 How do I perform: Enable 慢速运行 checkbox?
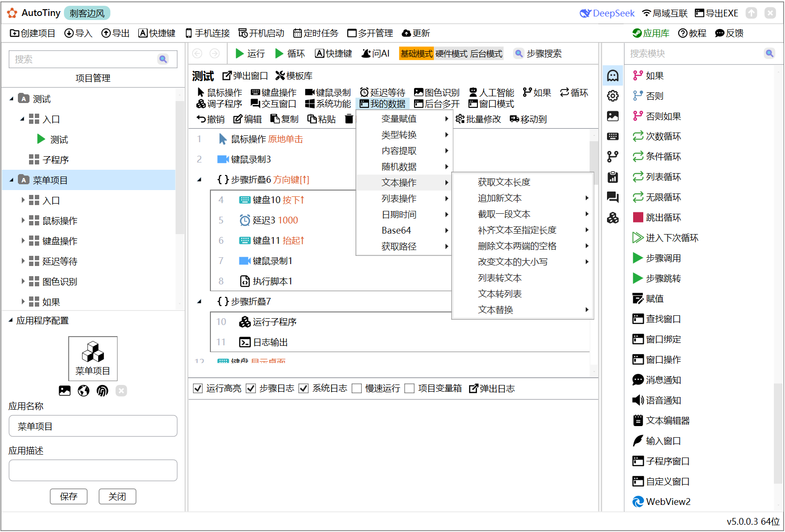(356, 388)
